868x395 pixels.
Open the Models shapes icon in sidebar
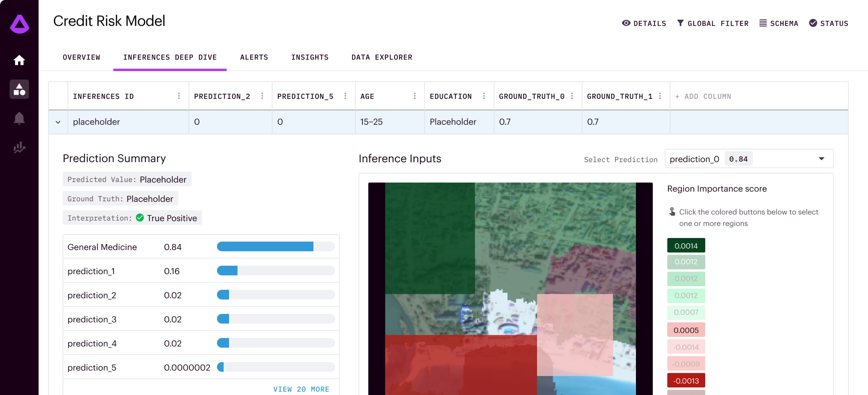tap(19, 89)
